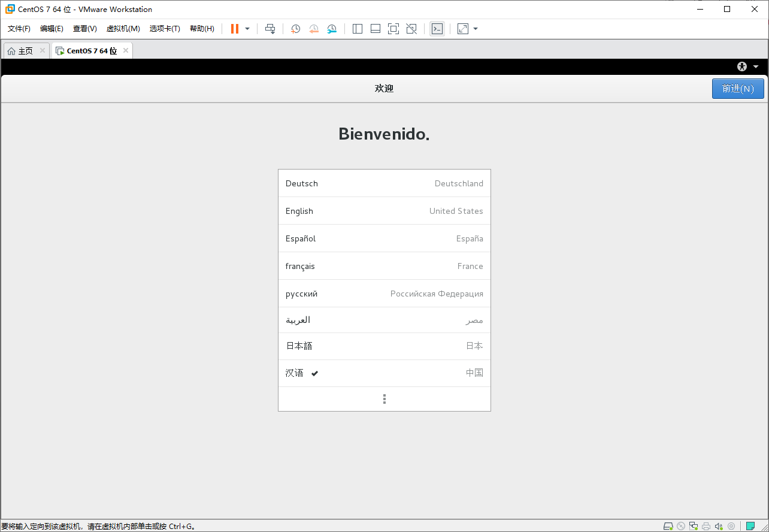This screenshot has width=769, height=532.
Task: Click the printer status icon
Action: pyautogui.click(x=706, y=526)
